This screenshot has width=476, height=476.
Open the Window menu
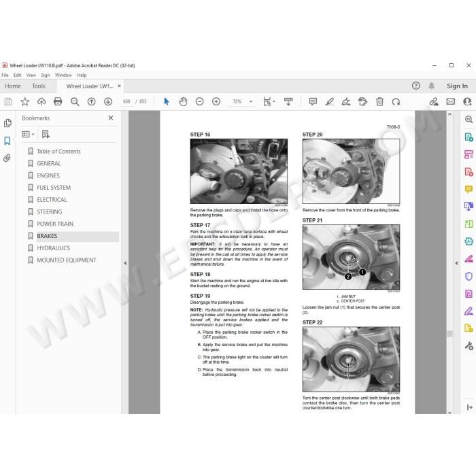(x=63, y=75)
